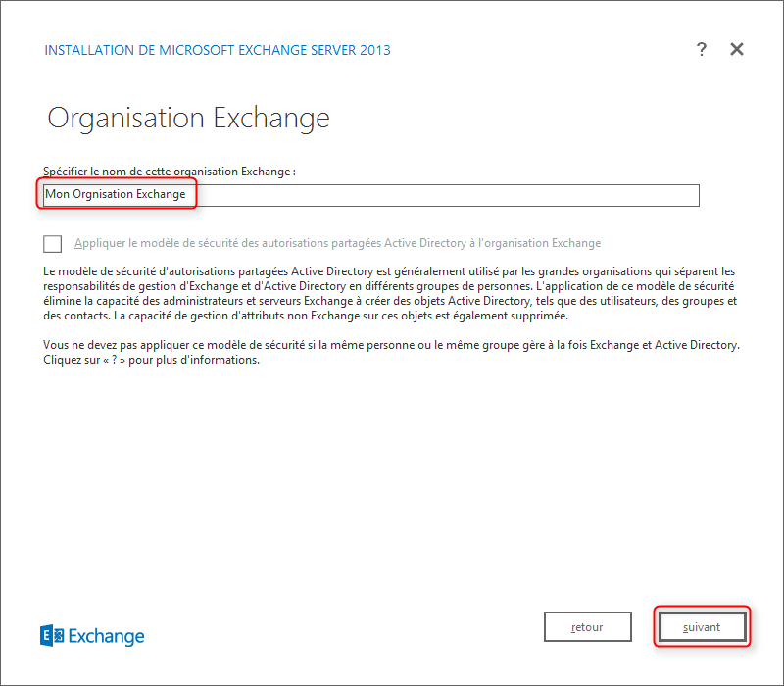Click the 'Spécifier le nom de cette organisation Exchange' label
This screenshot has height=686, width=784.
(169, 171)
